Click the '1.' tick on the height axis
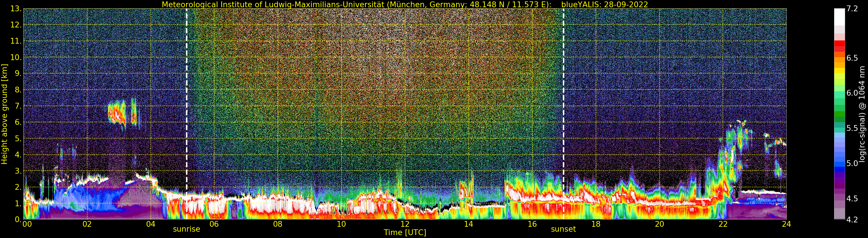Image resolution: width=868 pixels, height=238 pixels. (x=18, y=203)
